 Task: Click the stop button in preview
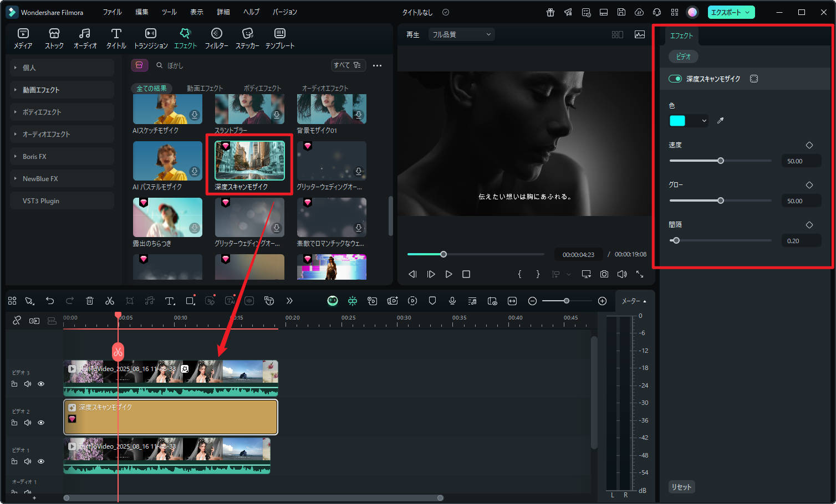pos(466,274)
